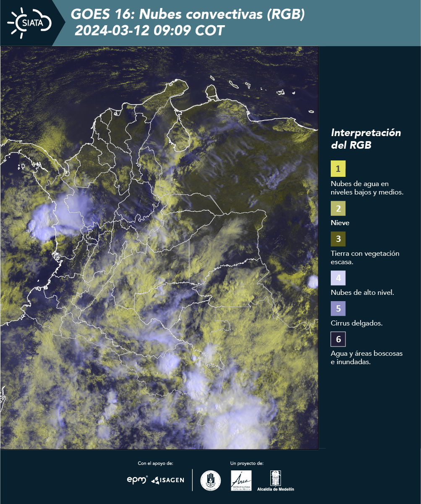Click the ISAGEN logo
The image size is (421, 504).
(x=168, y=480)
